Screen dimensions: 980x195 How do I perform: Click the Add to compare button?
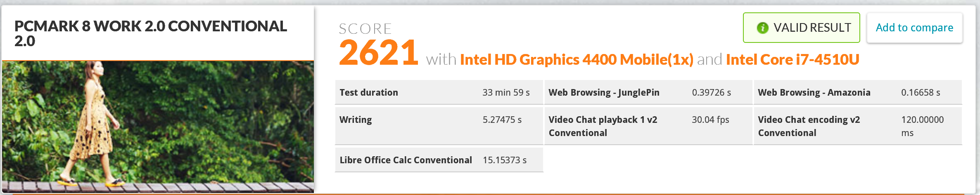(x=915, y=28)
